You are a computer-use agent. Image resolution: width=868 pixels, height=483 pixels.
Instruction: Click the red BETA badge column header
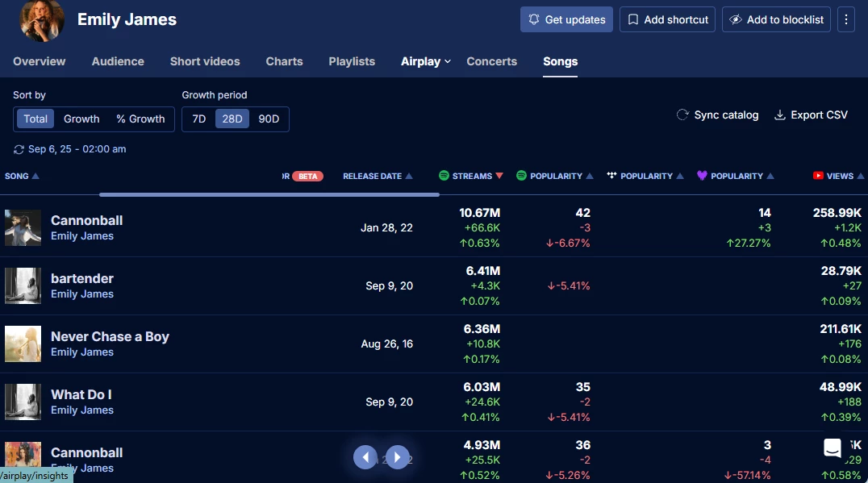308,176
